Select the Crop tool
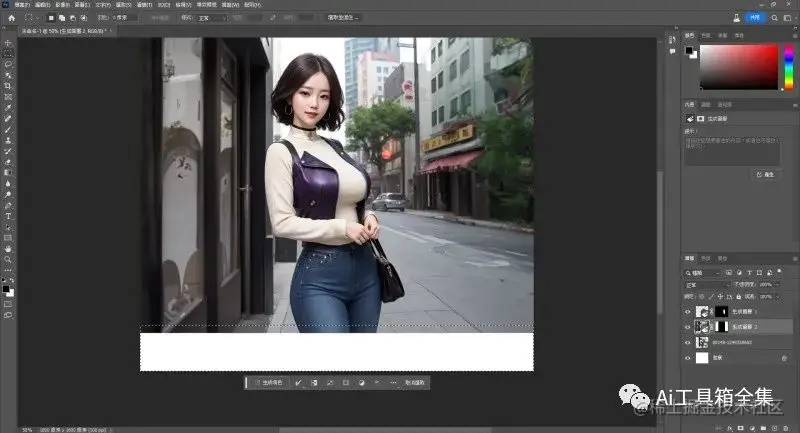The height and width of the screenshot is (433, 800). click(x=8, y=86)
